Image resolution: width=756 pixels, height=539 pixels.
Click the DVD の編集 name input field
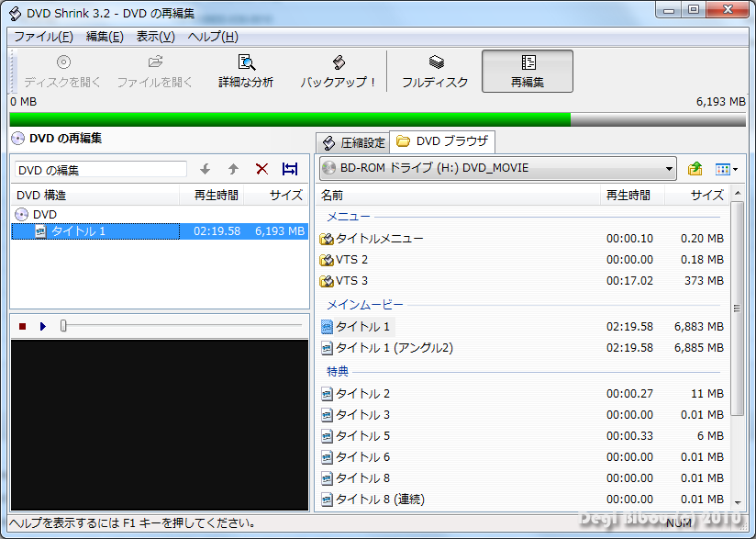101,170
